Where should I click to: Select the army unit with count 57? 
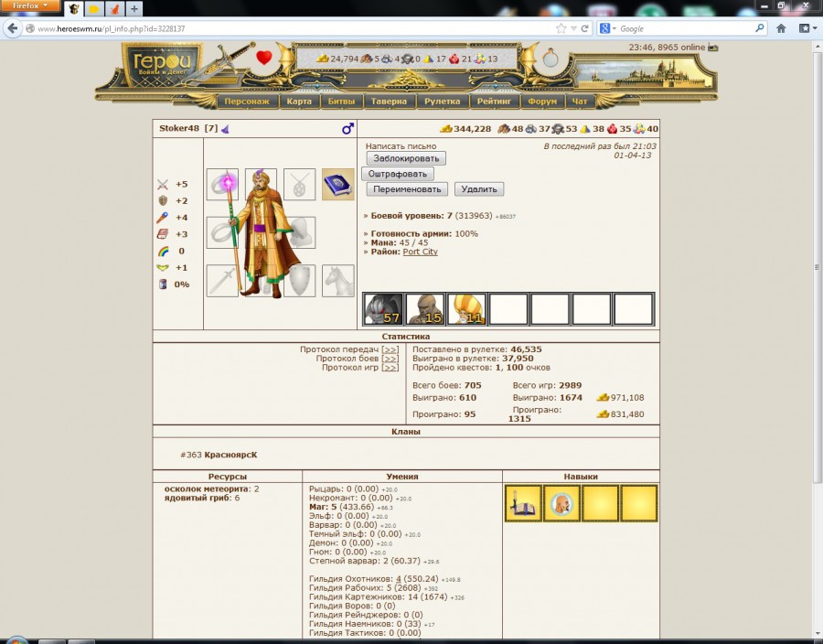383,309
